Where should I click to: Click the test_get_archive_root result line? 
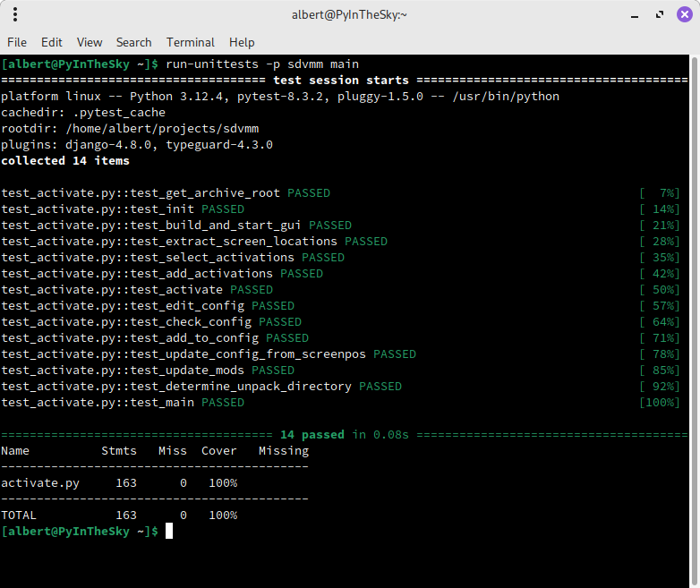pos(166,193)
